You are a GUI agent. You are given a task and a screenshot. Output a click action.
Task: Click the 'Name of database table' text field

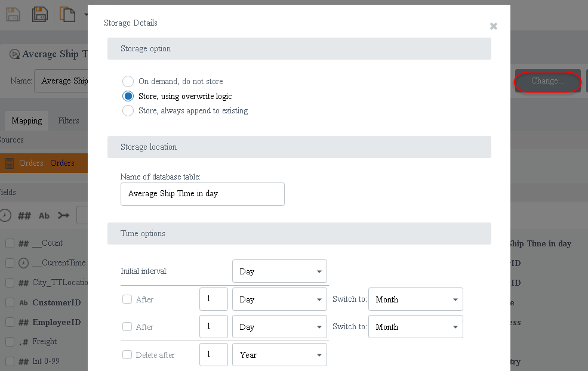(x=202, y=194)
